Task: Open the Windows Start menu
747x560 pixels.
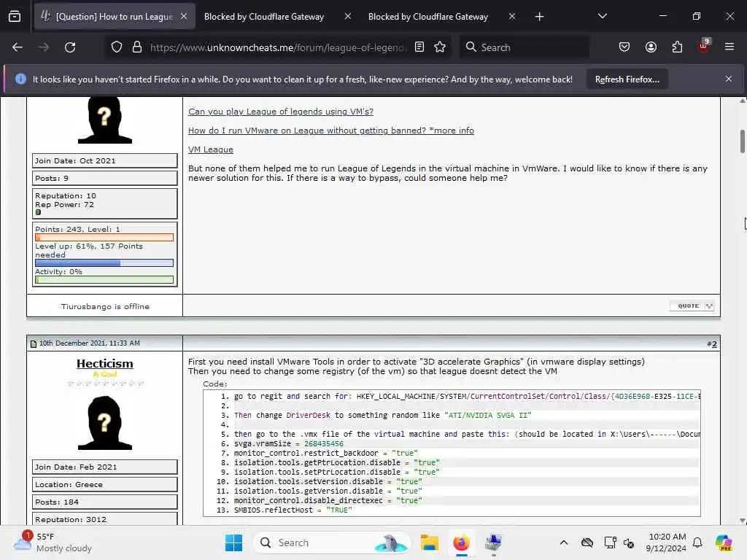Action: [233, 542]
